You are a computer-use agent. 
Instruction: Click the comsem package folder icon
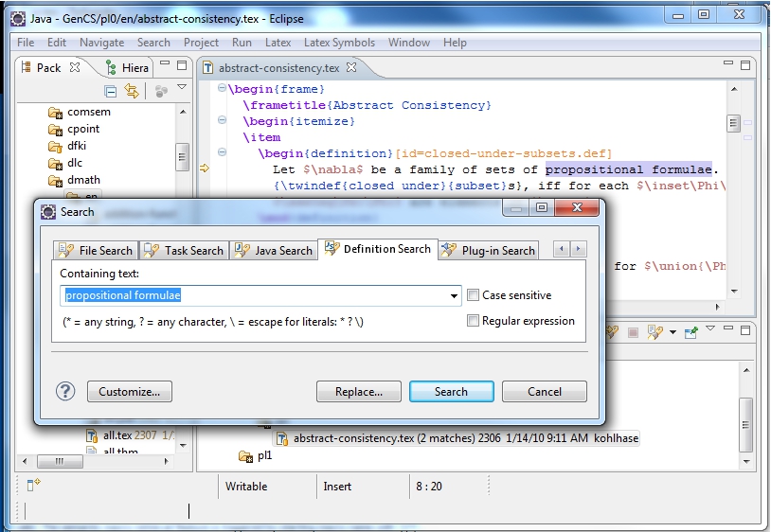click(x=55, y=112)
